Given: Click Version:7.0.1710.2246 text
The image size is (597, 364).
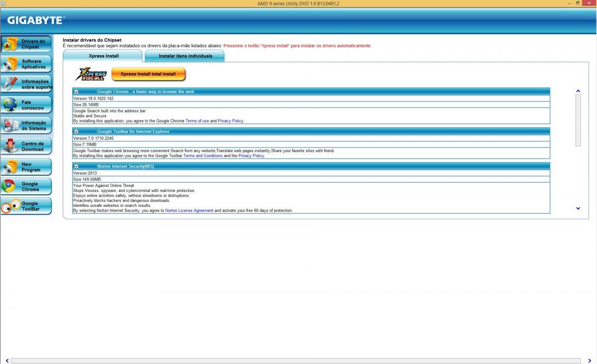Looking at the screenshot, I should pos(94,138).
